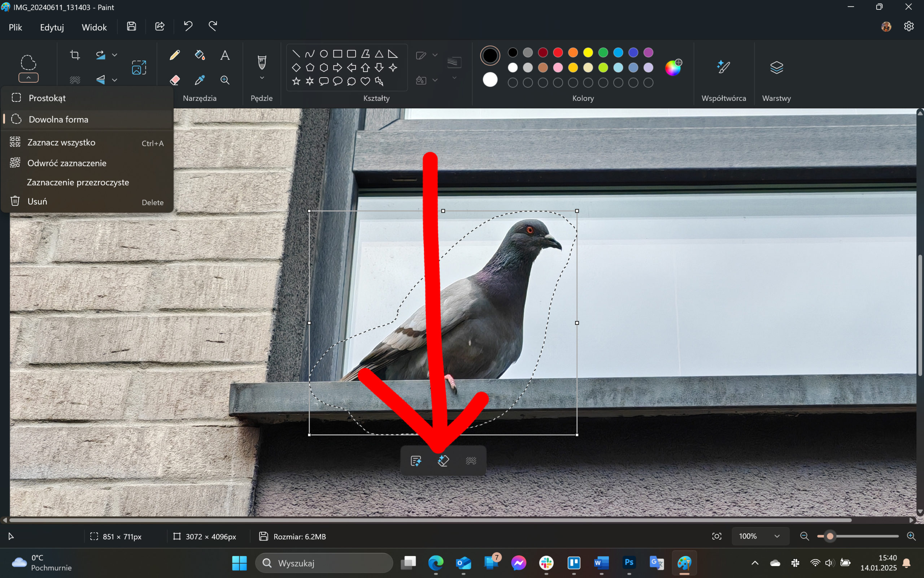Open the Windows Start menu
The width and height of the screenshot is (924, 578).
(x=239, y=563)
